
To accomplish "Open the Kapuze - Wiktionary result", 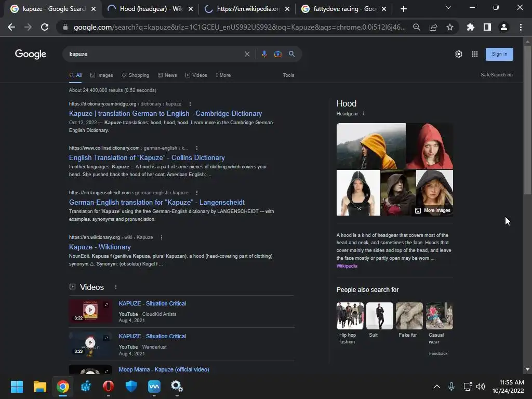I will pyautogui.click(x=100, y=247).
